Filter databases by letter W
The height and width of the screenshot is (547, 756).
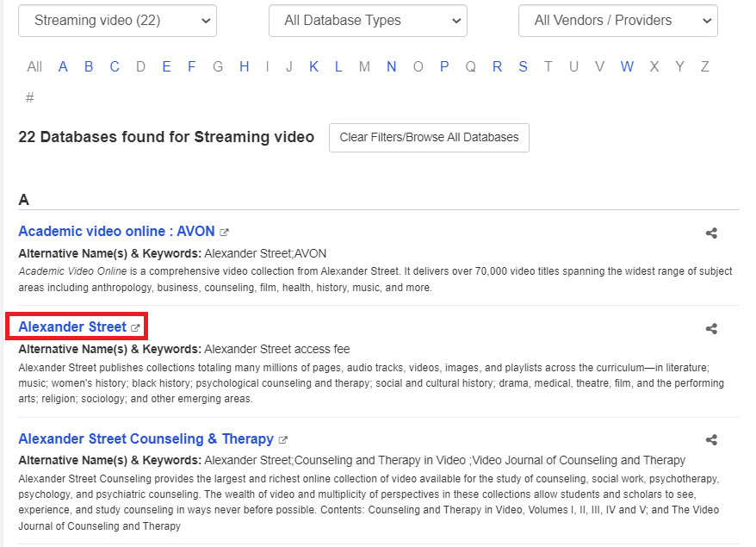pyautogui.click(x=627, y=66)
